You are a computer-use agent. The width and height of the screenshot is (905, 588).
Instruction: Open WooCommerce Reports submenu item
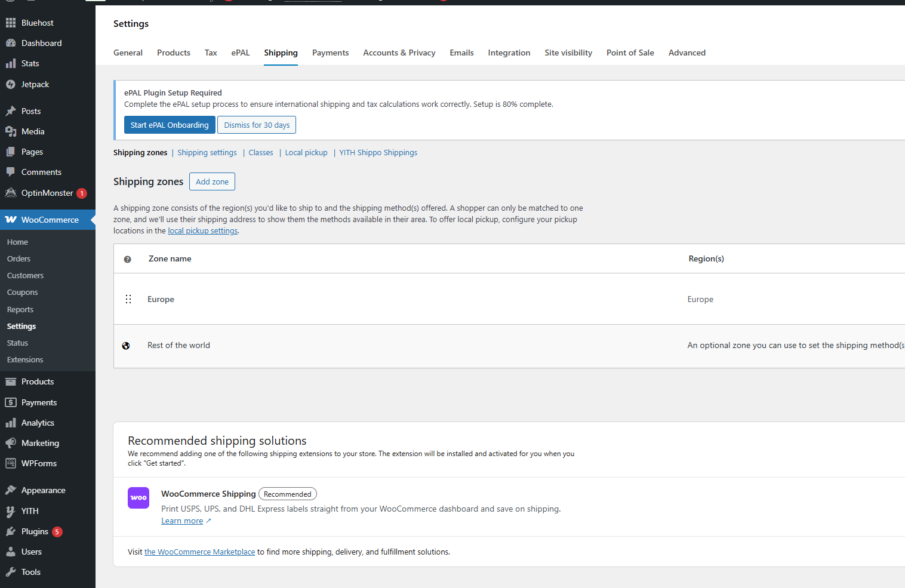(x=20, y=309)
